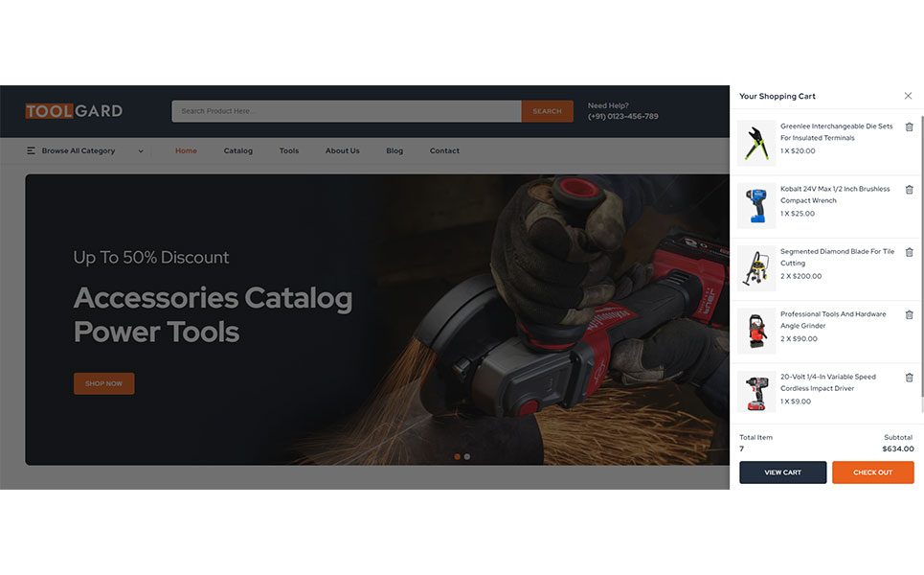Open the Catalog menu item

tap(238, 151)
